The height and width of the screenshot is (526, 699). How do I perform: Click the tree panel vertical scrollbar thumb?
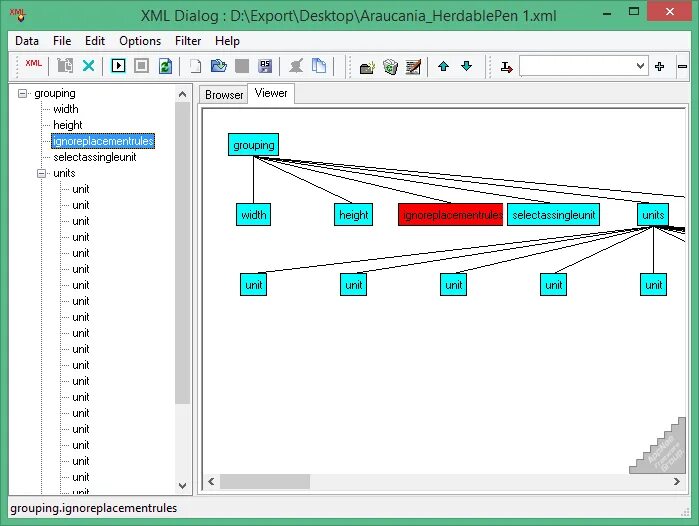point(182,253)
